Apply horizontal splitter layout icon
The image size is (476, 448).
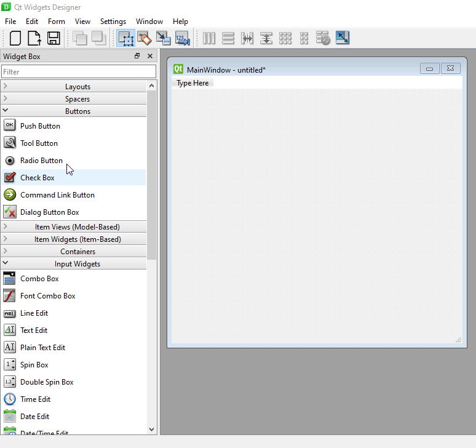coord(247,38)
